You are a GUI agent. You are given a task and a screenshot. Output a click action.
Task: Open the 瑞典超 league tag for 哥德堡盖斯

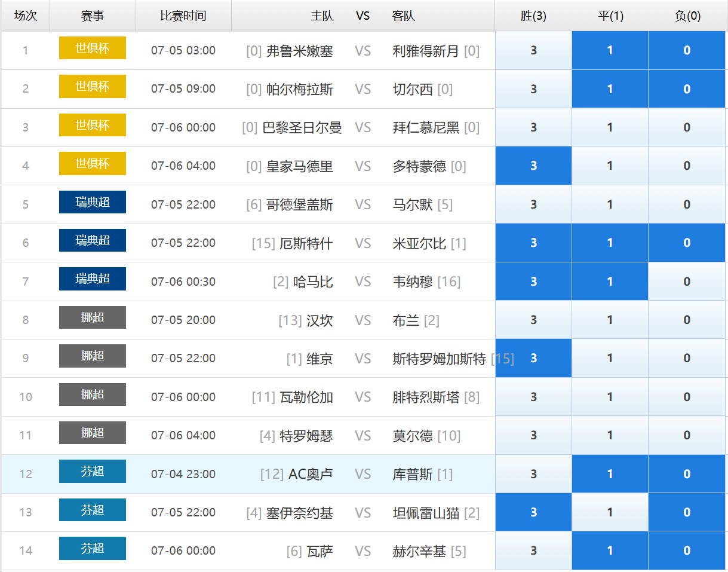tap(93, 202)
